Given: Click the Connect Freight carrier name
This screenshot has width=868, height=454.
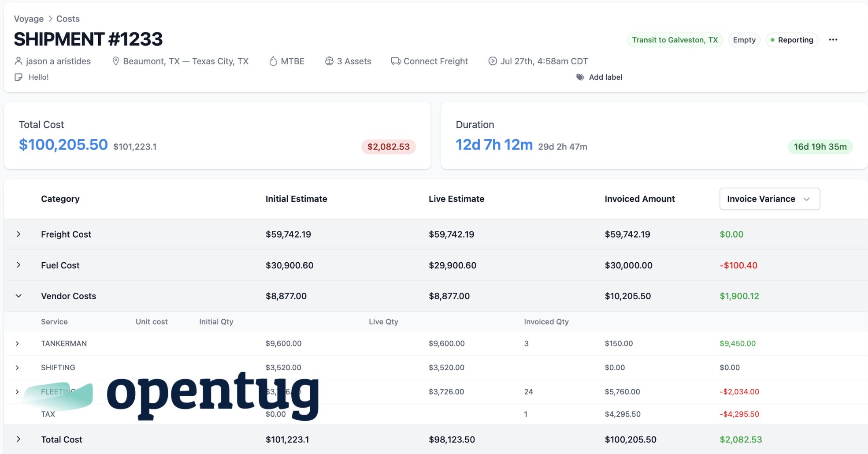Looking at the screenshot, I should (x=436, y=61).
